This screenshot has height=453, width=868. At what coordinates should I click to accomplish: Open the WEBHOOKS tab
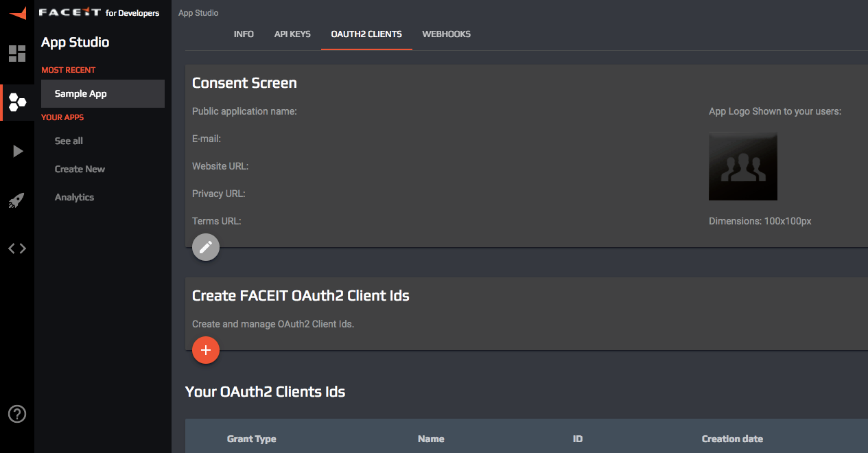(447, 34)
